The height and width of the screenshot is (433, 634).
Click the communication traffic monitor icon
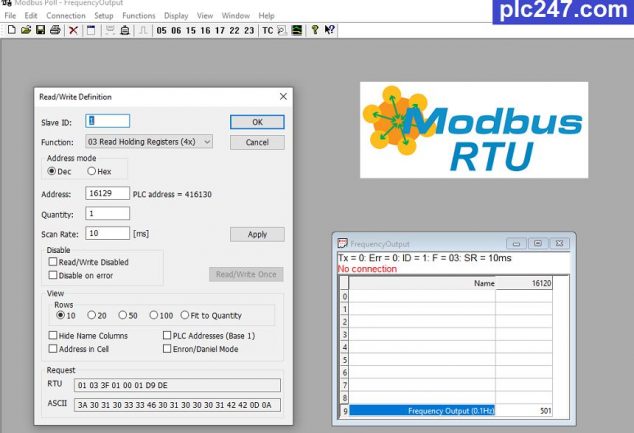[x=282, y=30]
